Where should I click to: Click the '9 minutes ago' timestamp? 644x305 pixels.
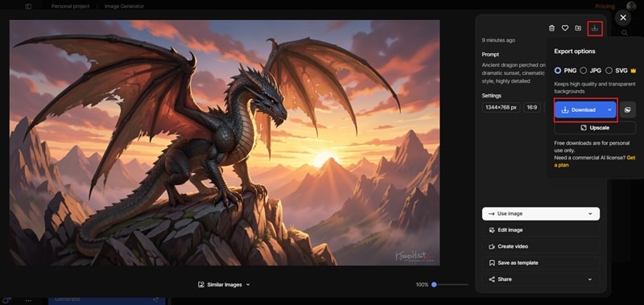click(x=498, y=40)
